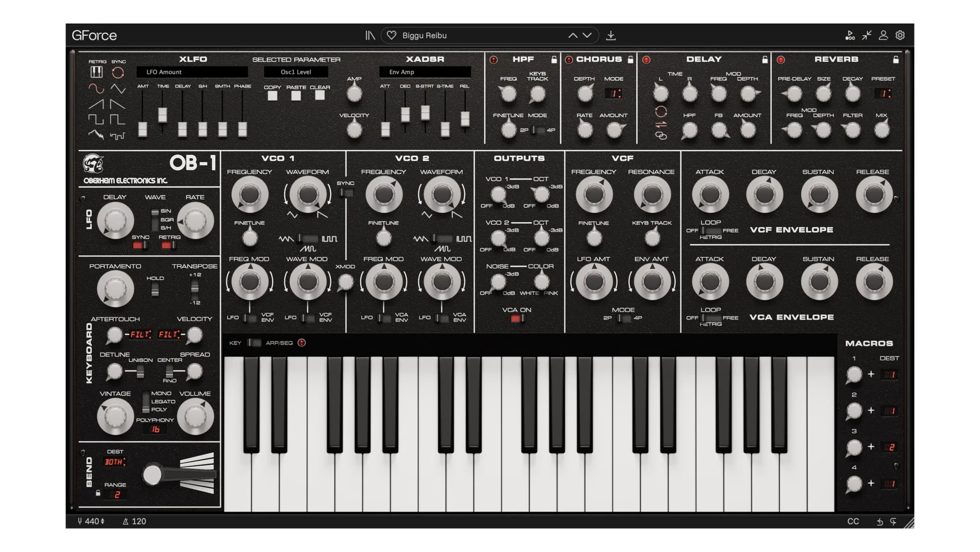Click the XADSR REL slider handle

pos(465,119)
